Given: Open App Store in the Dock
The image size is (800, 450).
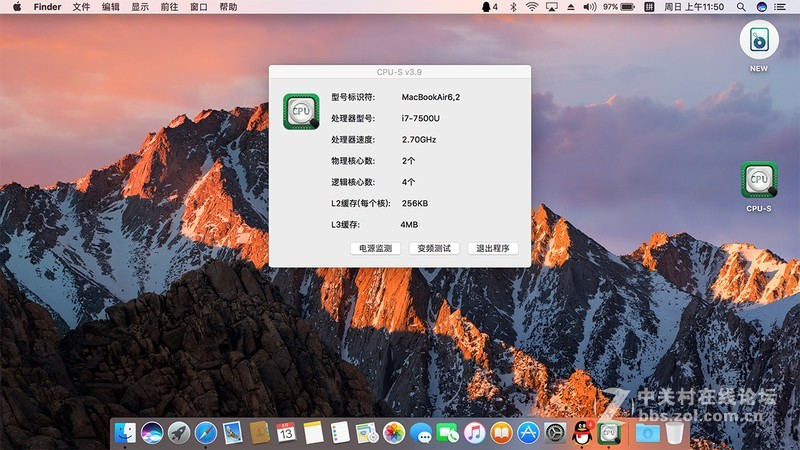Looking at the screenshot, I should coord(528,433).
